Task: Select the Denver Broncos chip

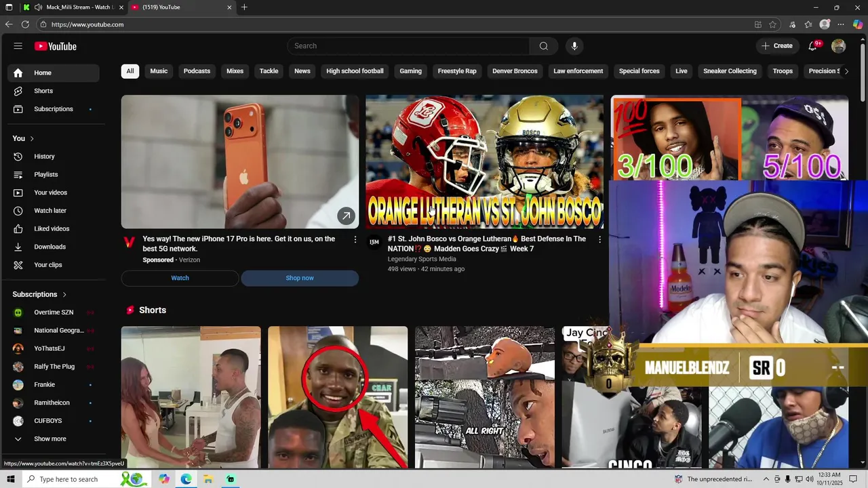Action: 515,71
